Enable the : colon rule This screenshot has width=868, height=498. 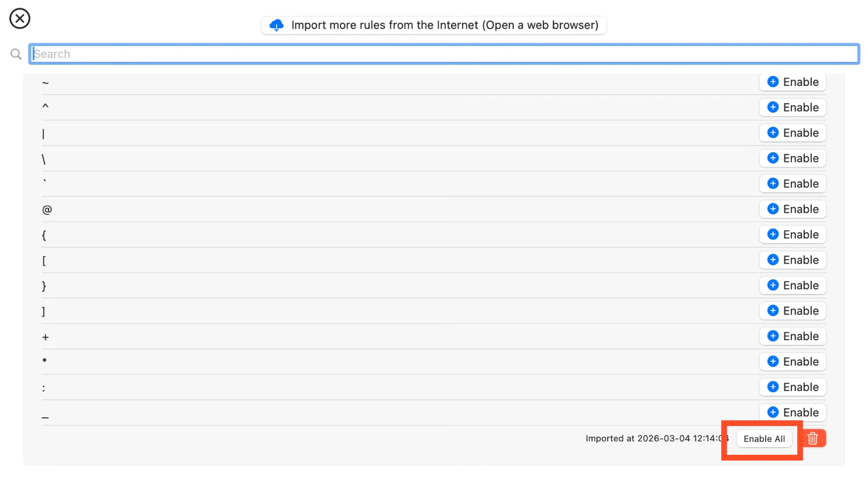pyautogui.click(x=793, y=387)
